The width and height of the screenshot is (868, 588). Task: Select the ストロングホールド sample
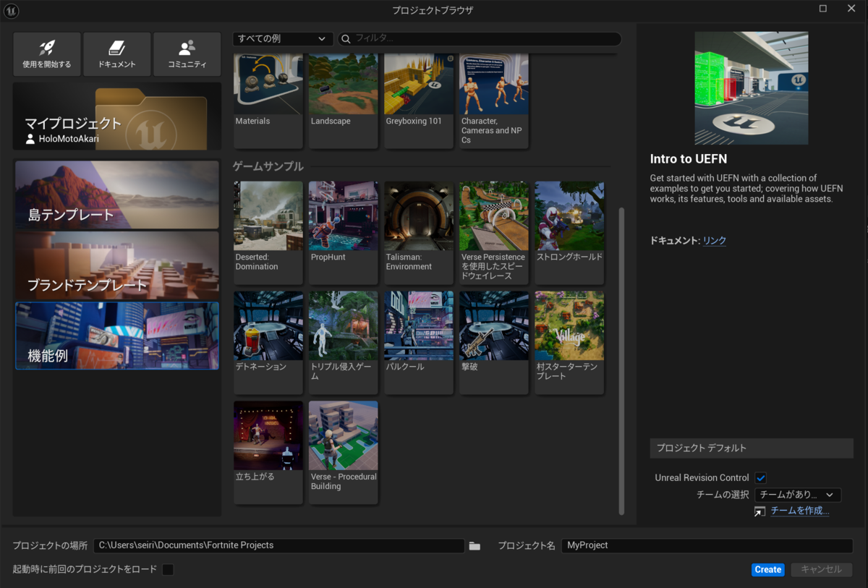pyautogui.click(x=569, y=233)
